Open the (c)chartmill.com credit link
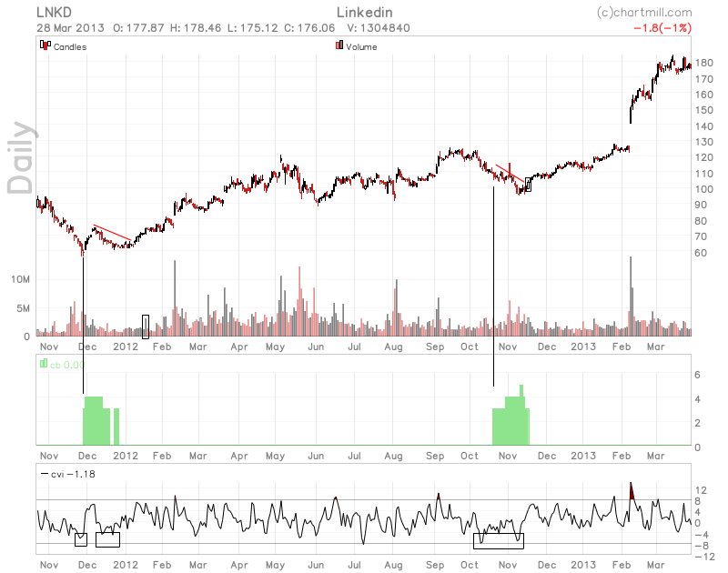The image size is (728, 573). click(644, 13)
